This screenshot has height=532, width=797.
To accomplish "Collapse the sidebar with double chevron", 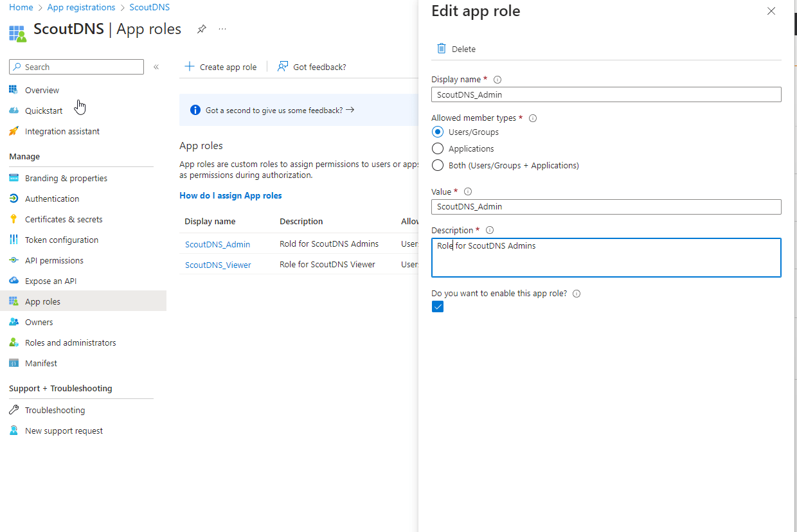I will (156, 67).
